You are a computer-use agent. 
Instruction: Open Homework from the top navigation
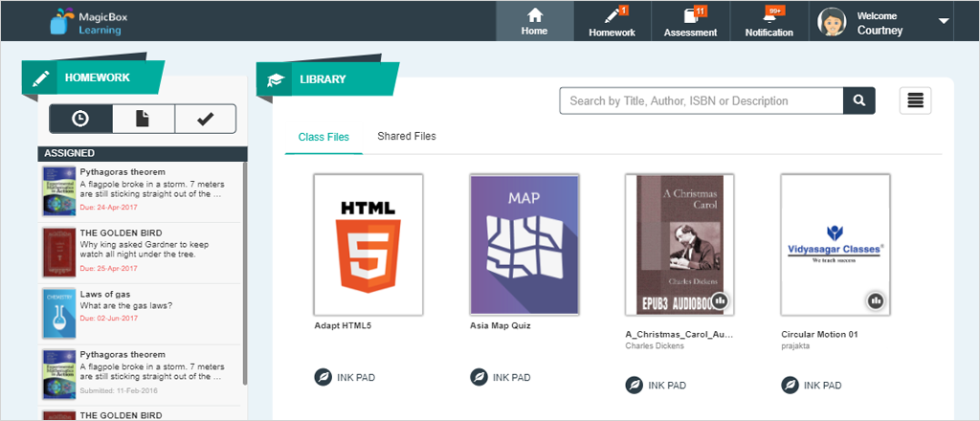(x=612, y=21)
